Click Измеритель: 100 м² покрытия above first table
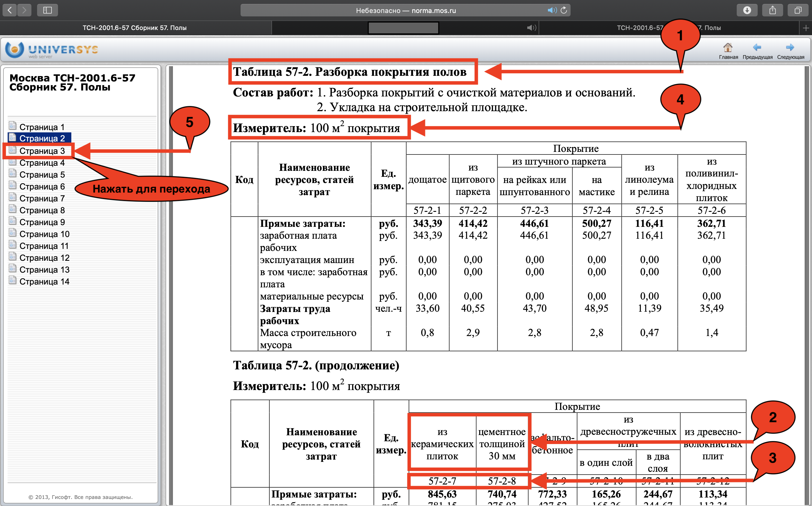 [x=316, y=128]
